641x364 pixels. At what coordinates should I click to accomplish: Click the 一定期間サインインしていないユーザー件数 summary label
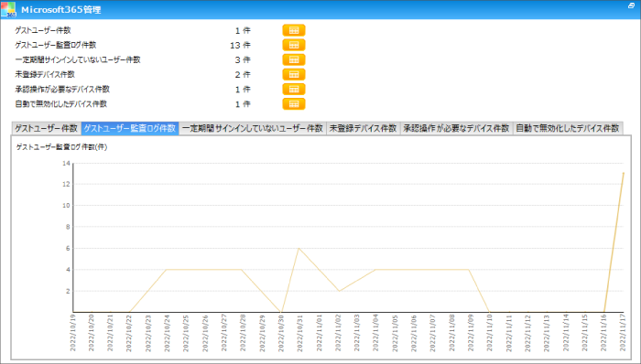pos(78,59)
